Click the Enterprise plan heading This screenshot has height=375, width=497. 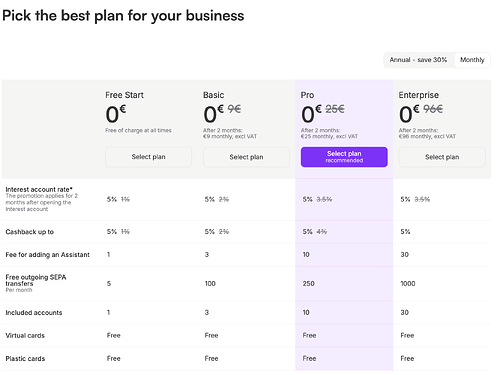[x=419, y=95]
